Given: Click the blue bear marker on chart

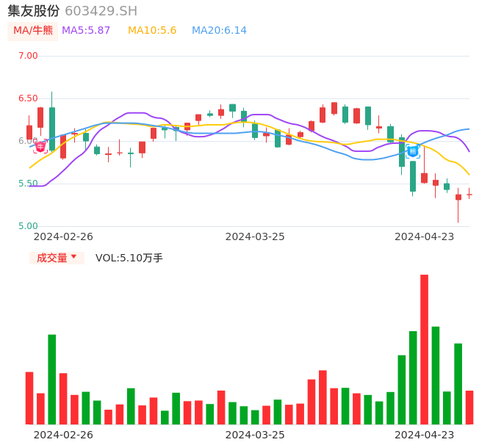Looking at the screenshot, I should (x=413, y=151).
